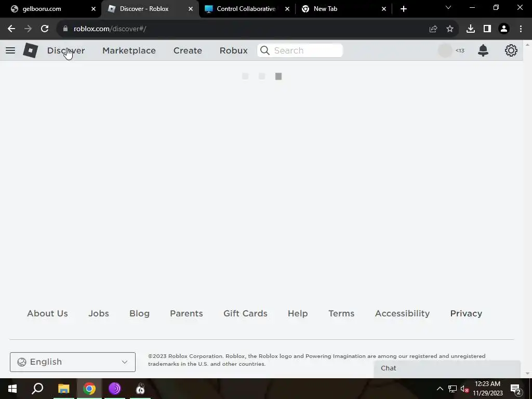Open the Robux nav item
The image size is (532, 399).
233,50
